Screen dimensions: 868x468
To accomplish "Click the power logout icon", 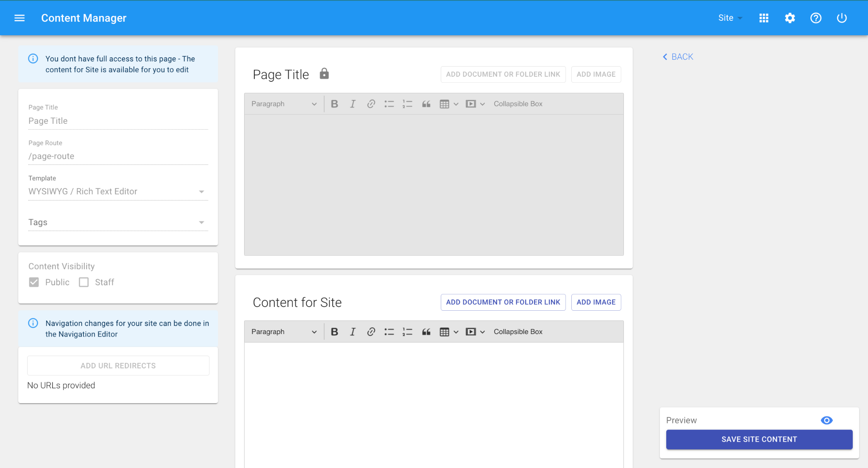I will tap(842, 18).
